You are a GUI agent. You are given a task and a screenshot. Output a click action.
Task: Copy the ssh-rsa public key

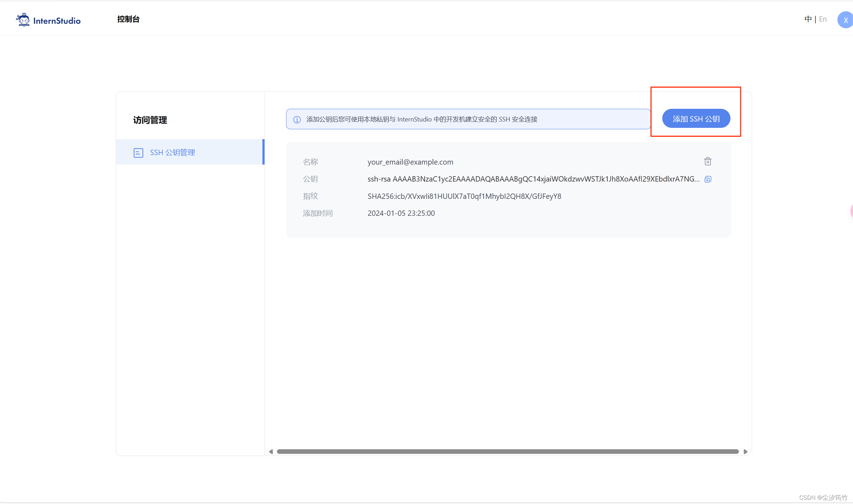pos(707,179)
